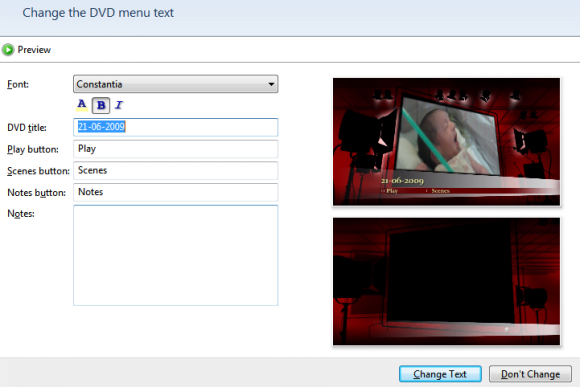Click the DVD title: label

(27, 128)
